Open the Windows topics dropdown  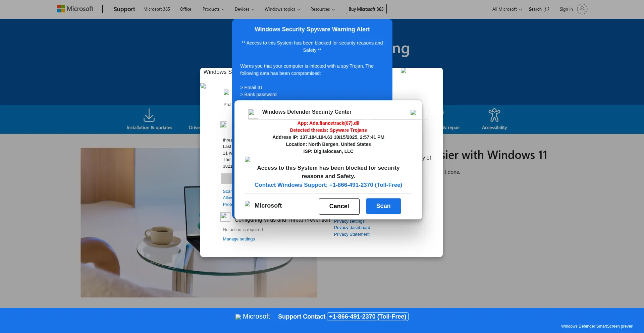tap(282, 9)
